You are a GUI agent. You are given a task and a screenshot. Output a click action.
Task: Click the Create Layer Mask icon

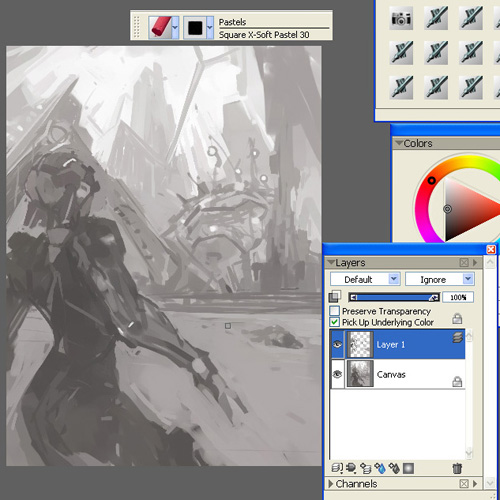[408, 468]
